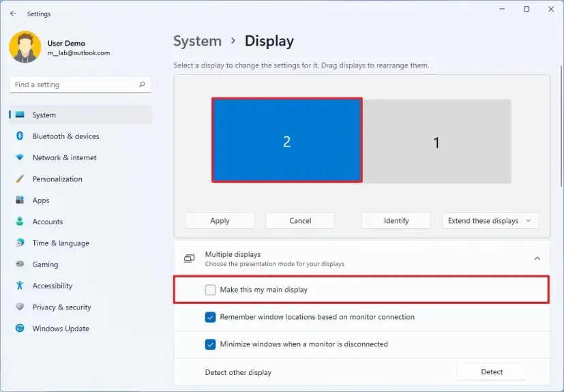Click the Gaming controller icon

point(20,264)
